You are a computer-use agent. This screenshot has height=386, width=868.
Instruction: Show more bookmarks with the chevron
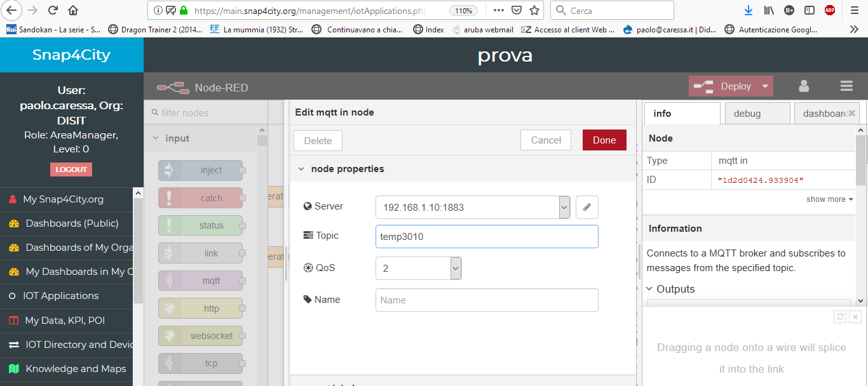(854, 29)
